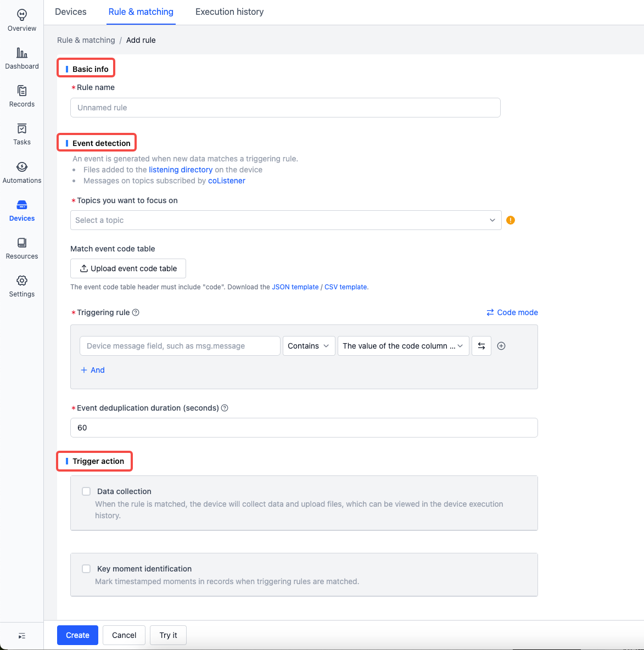Click the circled plus icon to add condition

(501, 346)
